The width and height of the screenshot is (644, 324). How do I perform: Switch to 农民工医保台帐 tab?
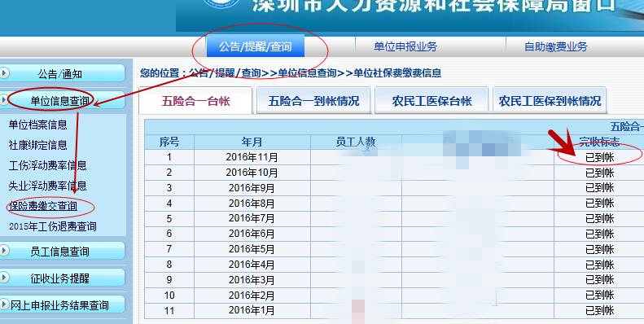click(432, 101)
